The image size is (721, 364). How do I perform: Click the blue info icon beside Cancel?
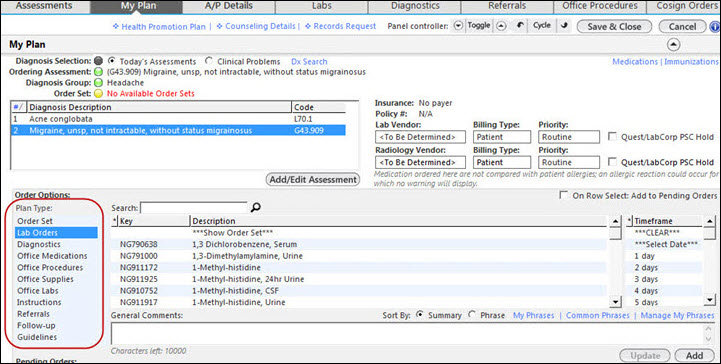click(715, 27)
